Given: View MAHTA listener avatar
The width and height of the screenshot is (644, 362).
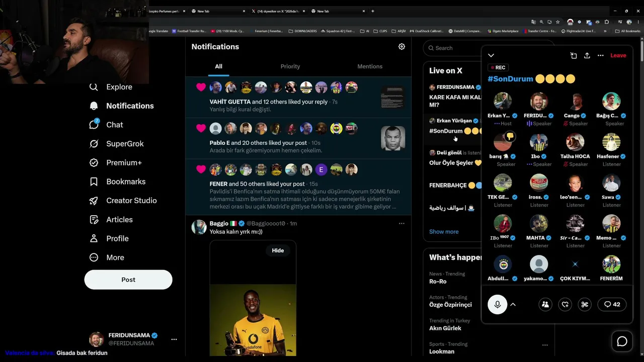Looking at the screenshot, I should point(539,224).
